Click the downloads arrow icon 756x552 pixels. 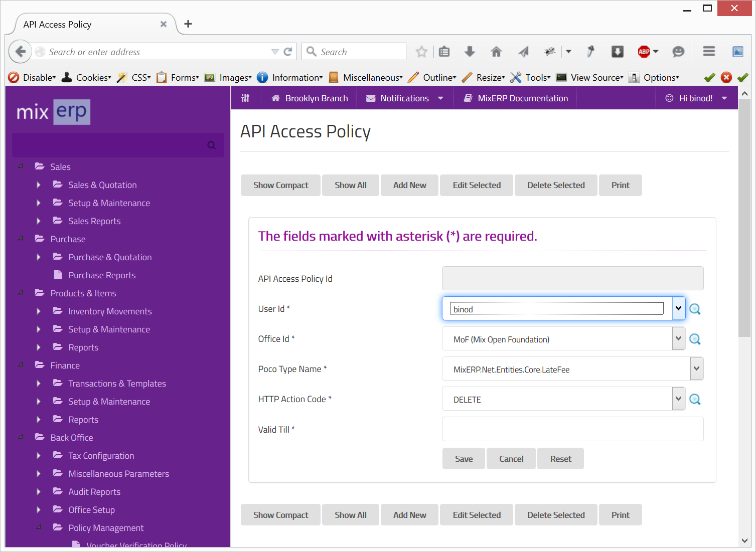pyautogui.click(x=470, y=52)
